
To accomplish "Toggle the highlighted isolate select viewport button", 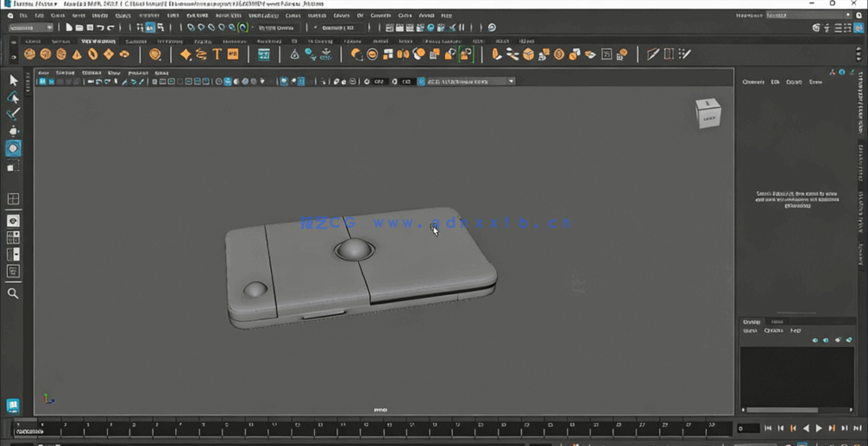I will [x=284, y=81].
